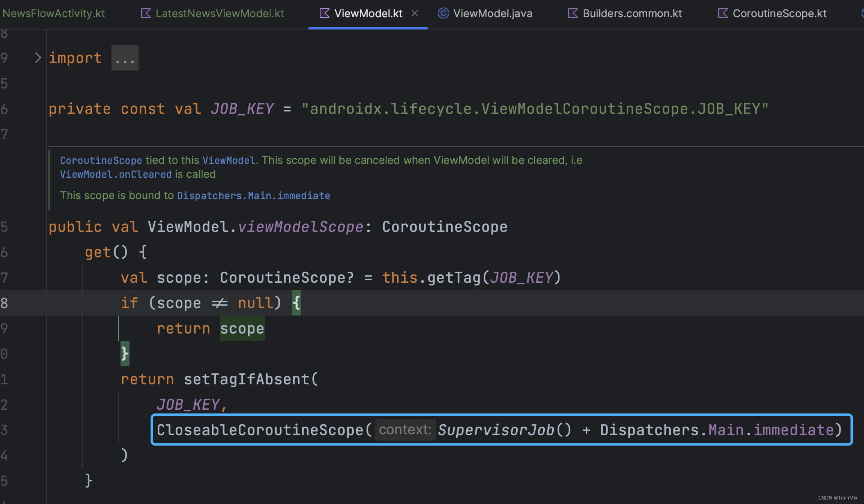Click Kotlin icon on Builders.common.kt tab
This screenshot has width=864, height=504.
tap(573, 14)
